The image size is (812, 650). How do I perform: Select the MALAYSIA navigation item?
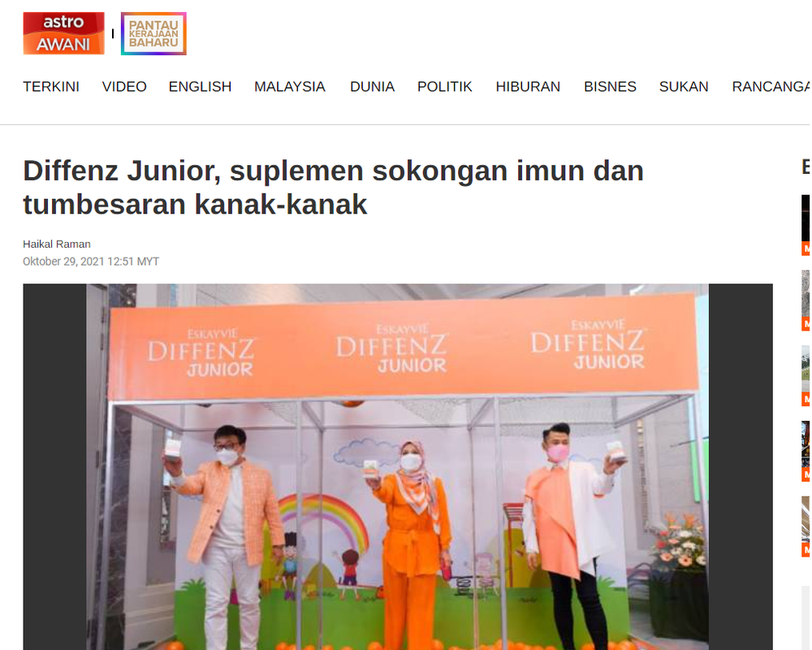coord(290,87)
